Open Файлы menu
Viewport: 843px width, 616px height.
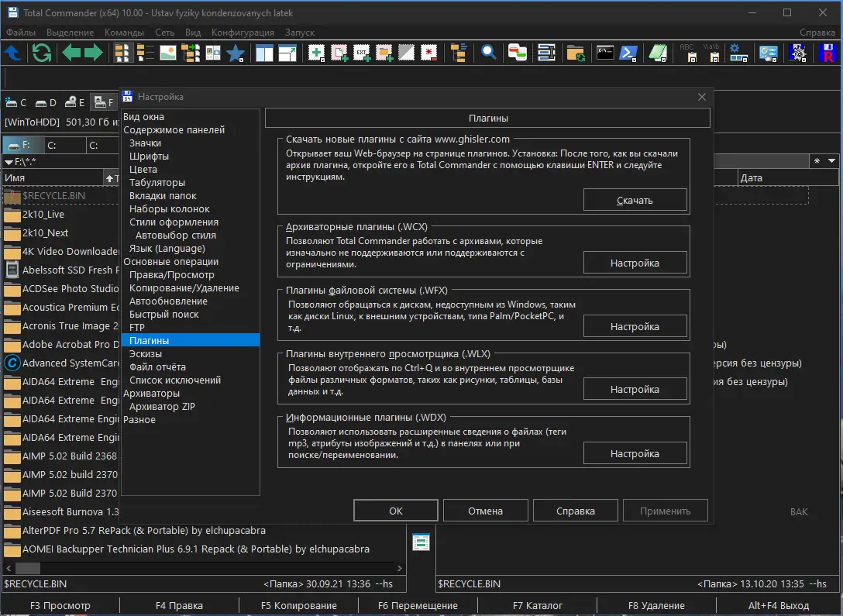tap(20, 33)
